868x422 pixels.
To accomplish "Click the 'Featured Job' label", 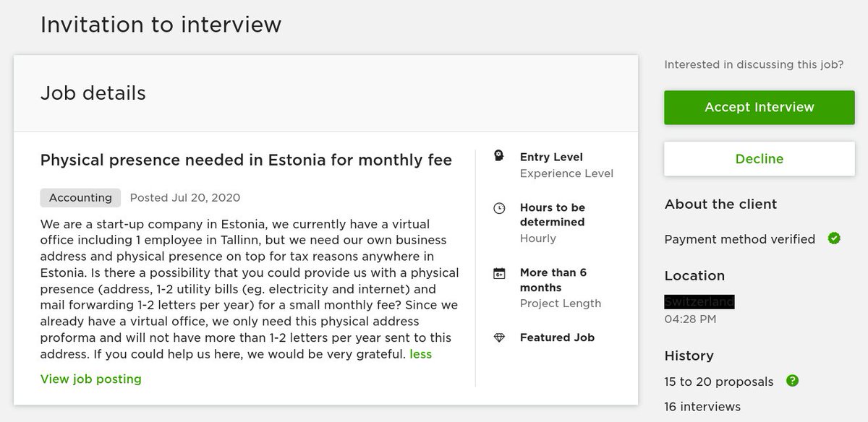I will (x=557, y=337).
